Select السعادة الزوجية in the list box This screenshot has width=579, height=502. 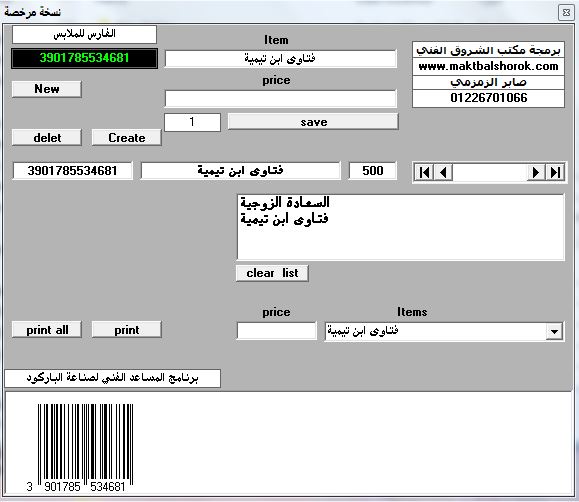285,202
